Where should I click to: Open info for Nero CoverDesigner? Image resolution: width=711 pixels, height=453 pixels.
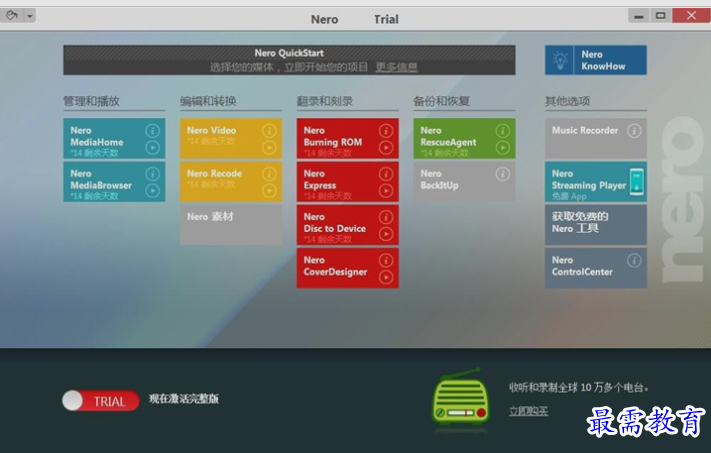click(x=386, y=260)
